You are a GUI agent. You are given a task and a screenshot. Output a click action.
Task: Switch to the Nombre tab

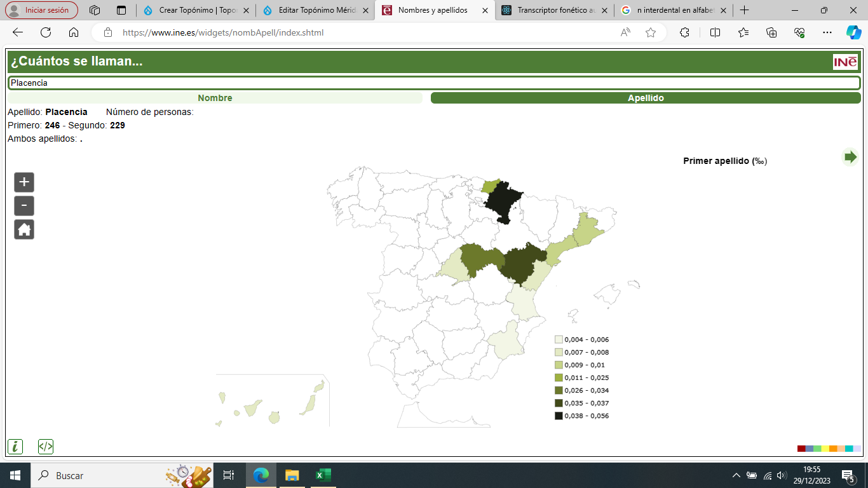215,98
